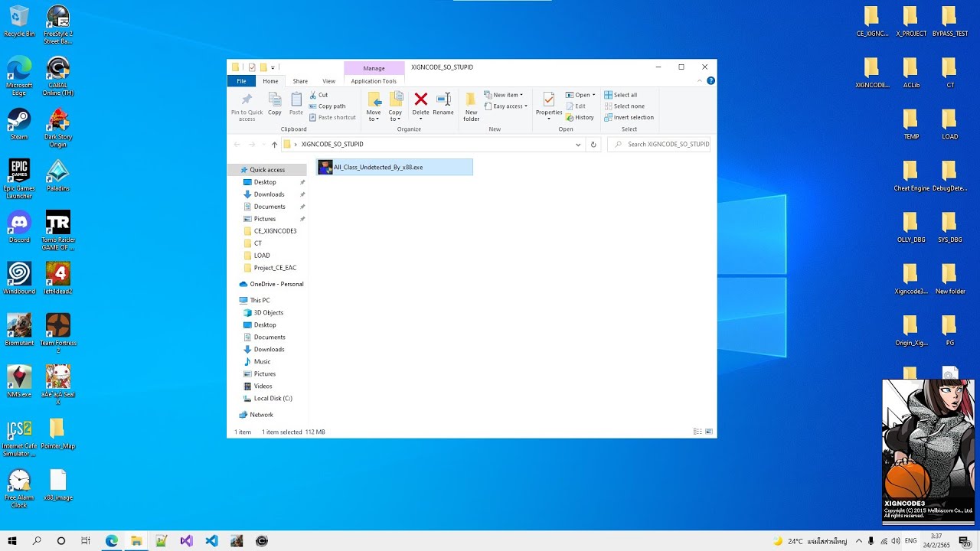Open the Quick Access Toolbar customize arrow
This screenshot has height=551, width=980.
pyautogui.click(x=273, y=67)
